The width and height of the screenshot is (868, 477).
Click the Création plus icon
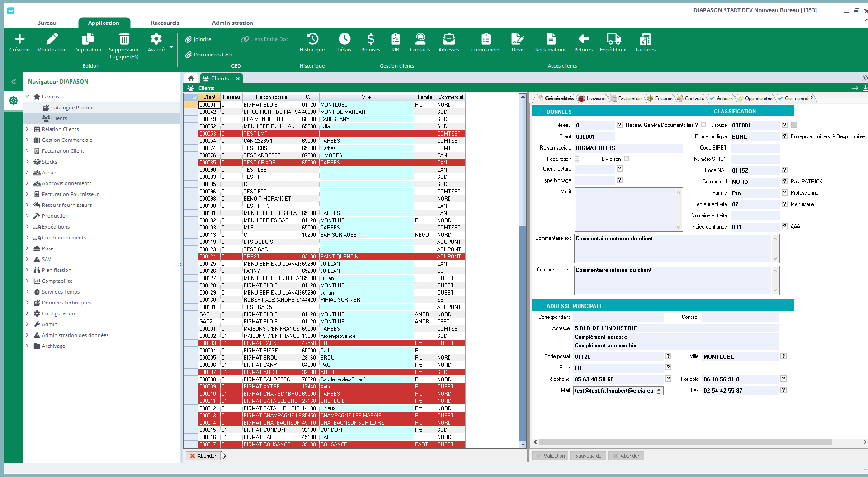pos(19,39)
